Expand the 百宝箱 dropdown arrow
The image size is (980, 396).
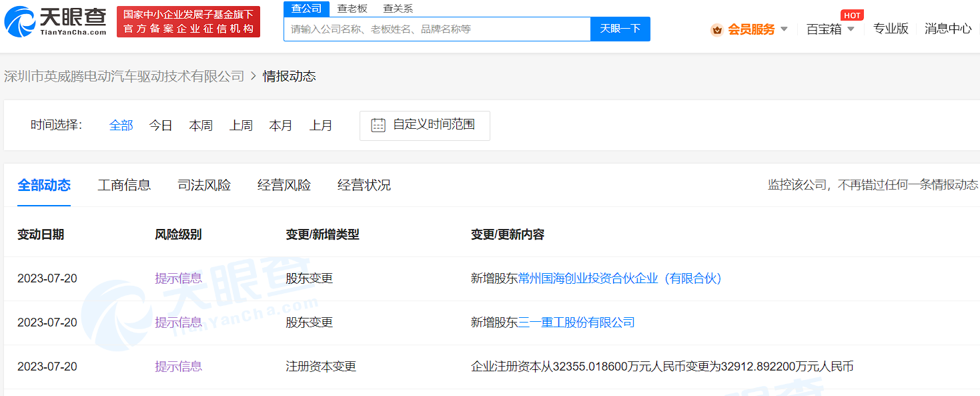pos(851,29)
